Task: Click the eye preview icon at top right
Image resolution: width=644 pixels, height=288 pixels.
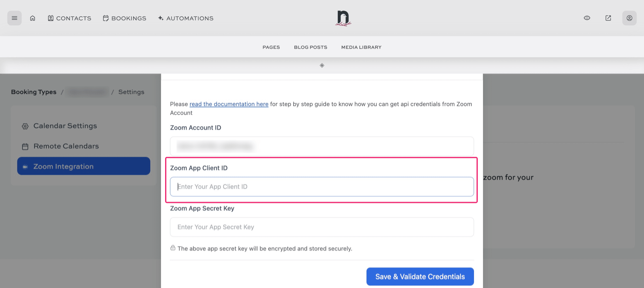Action: [587, 18]
